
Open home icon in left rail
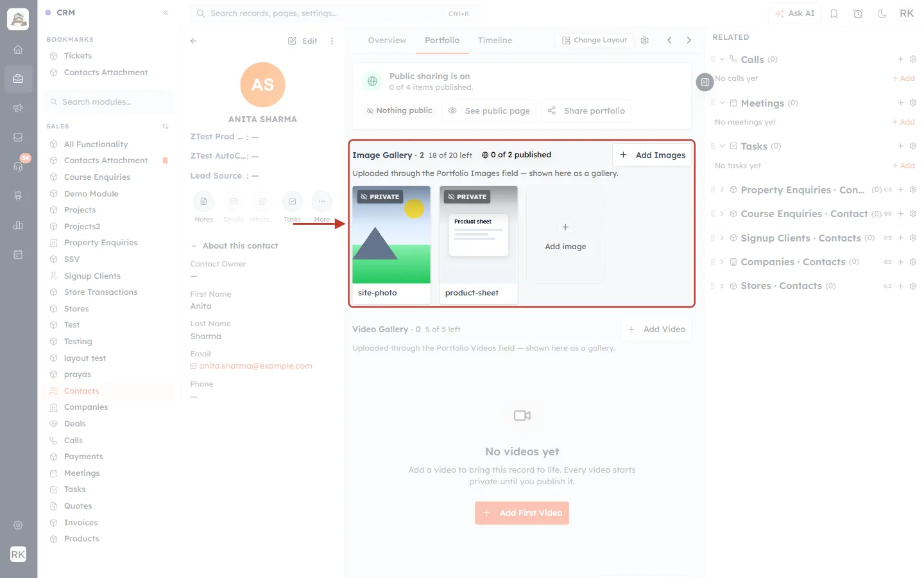click(x=18, y=49)
